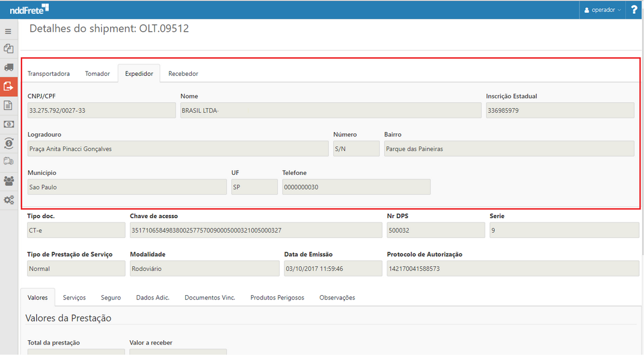The image size is (644, 357).
Task: Toggle the hamburger menu in sidebar
Action: (x=8, y=31)
